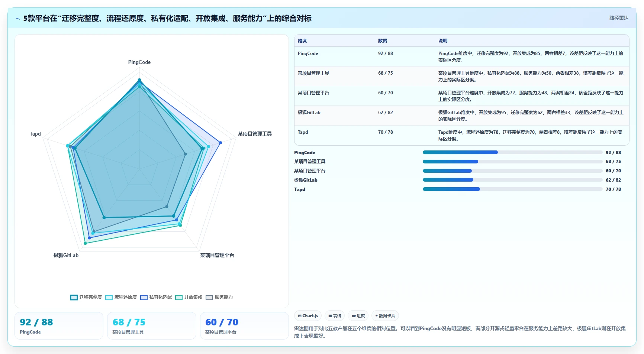Screen dimensions: 644x354
Task: Open the 60 / 70 某项目管理平台 stat card
Action: [x=244, y=326]
